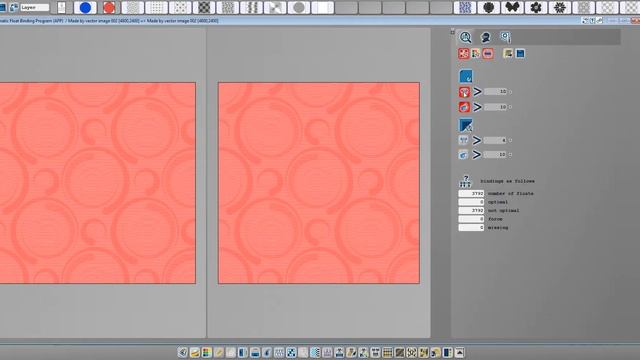Image resolution: width=640 pixels, height=360 pixels.
Task: Click the multicolor stripes icon in bottom toolbar
Action: coord(207,352)
